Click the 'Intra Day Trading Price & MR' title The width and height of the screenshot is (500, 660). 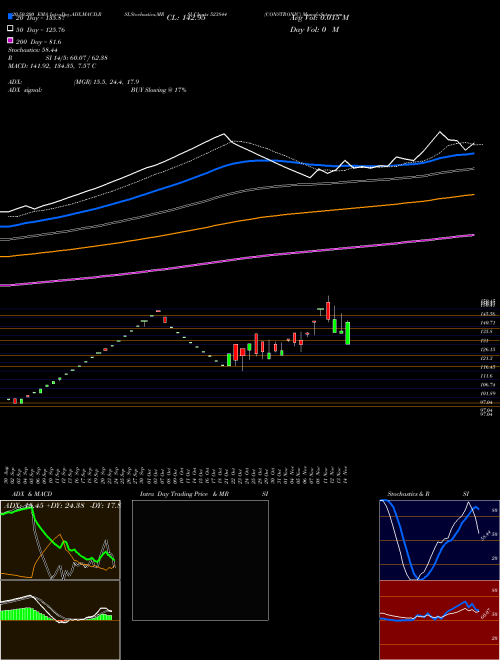(x=184, y=494)
